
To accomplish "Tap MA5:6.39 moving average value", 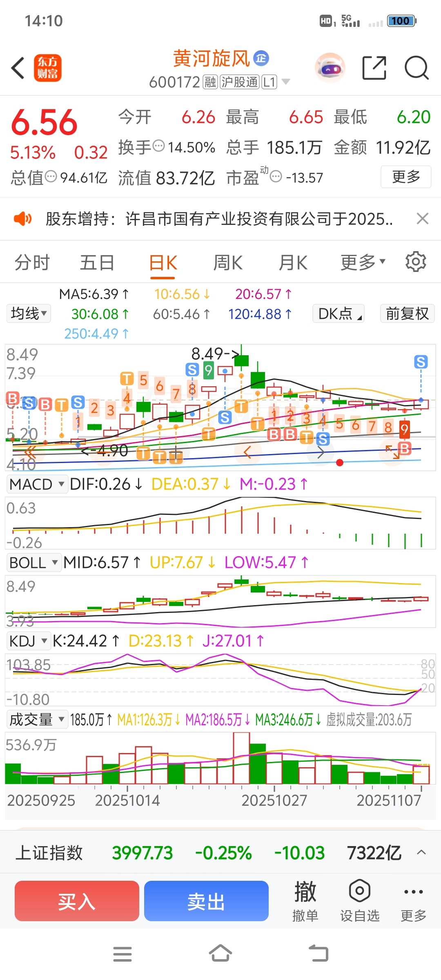I will 94,294.
